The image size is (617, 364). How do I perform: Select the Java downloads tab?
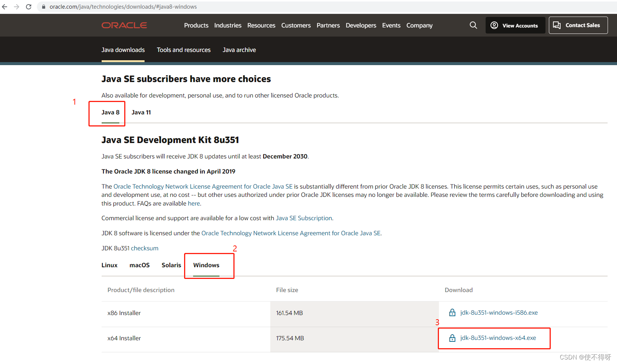click(x=123, y=50)
